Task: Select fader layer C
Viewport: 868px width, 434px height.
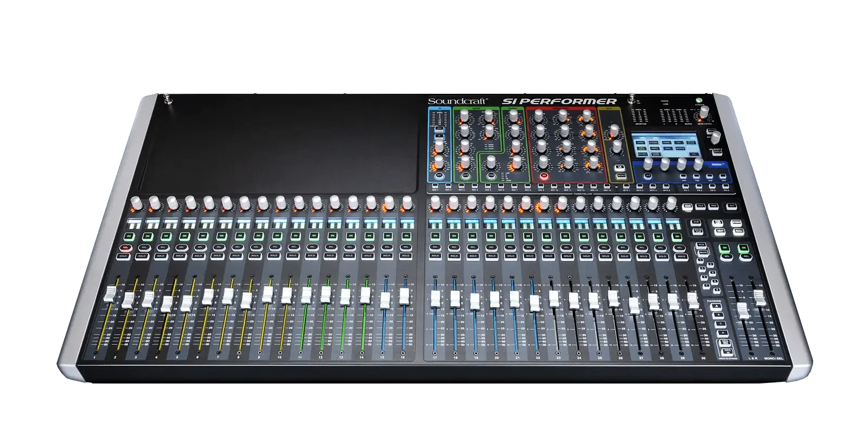Action: (x=720, y=324)
